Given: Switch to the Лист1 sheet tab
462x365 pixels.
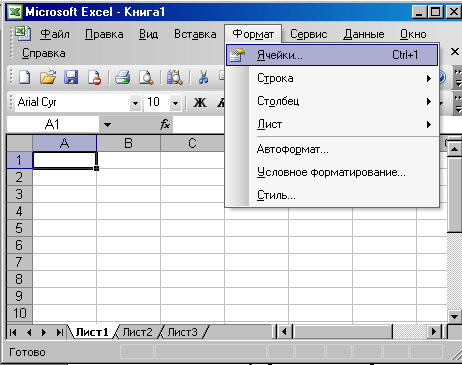Looking at the screenshot, I should click(x=92, y=332).
